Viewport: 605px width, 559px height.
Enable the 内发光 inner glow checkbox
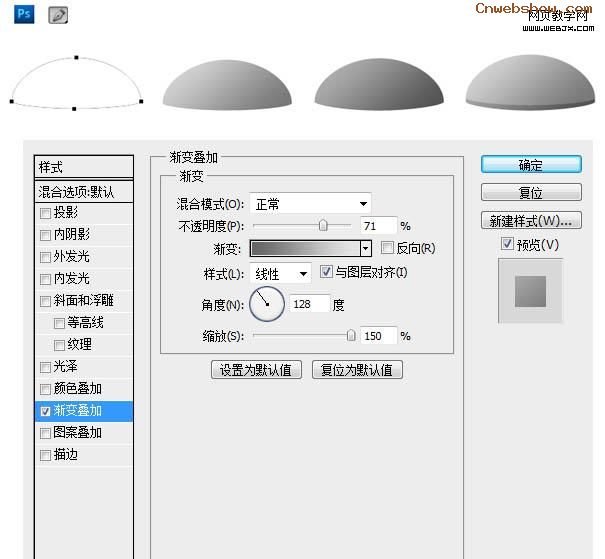(x=45, y=279)
